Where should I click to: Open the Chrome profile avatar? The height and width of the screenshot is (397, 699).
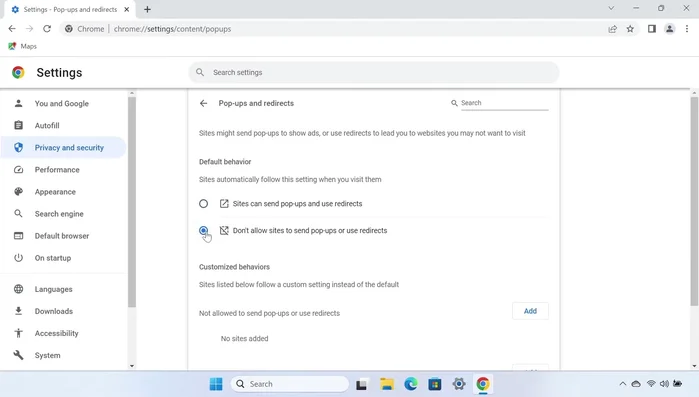[x=669, y=29]
